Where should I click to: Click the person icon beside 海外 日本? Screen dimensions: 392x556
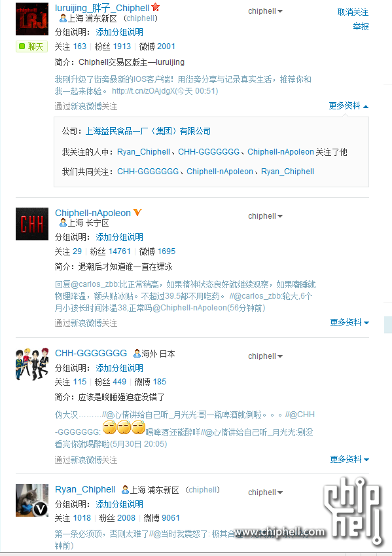[137, 354]
